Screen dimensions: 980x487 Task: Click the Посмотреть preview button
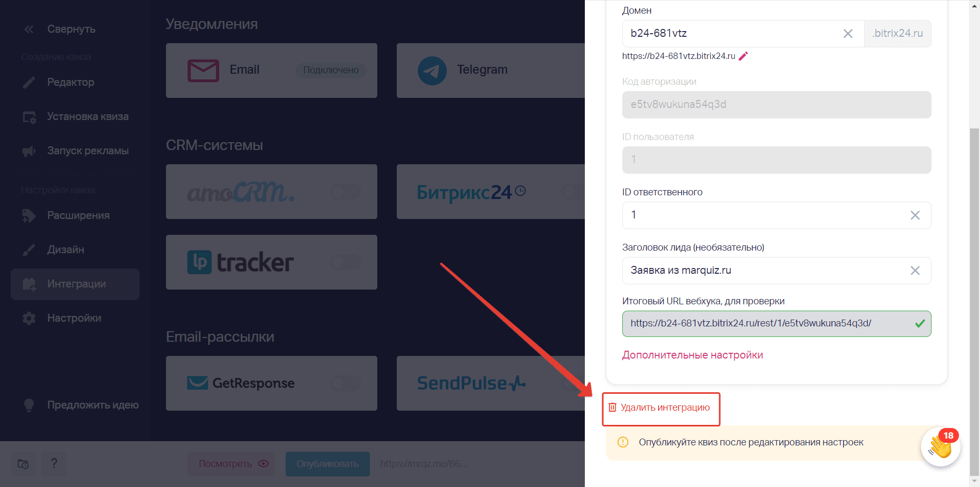231,464
